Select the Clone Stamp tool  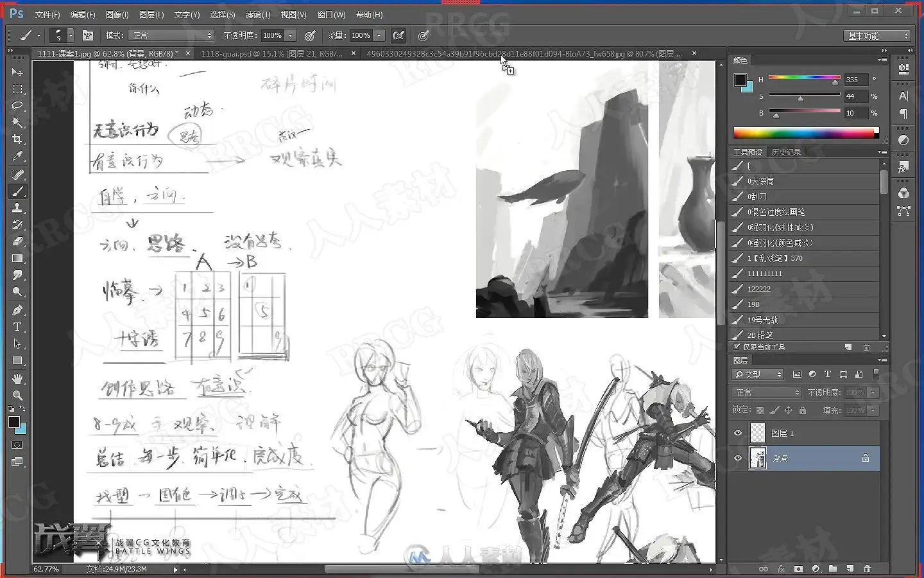pyautogui.click(x=17, y=207)
